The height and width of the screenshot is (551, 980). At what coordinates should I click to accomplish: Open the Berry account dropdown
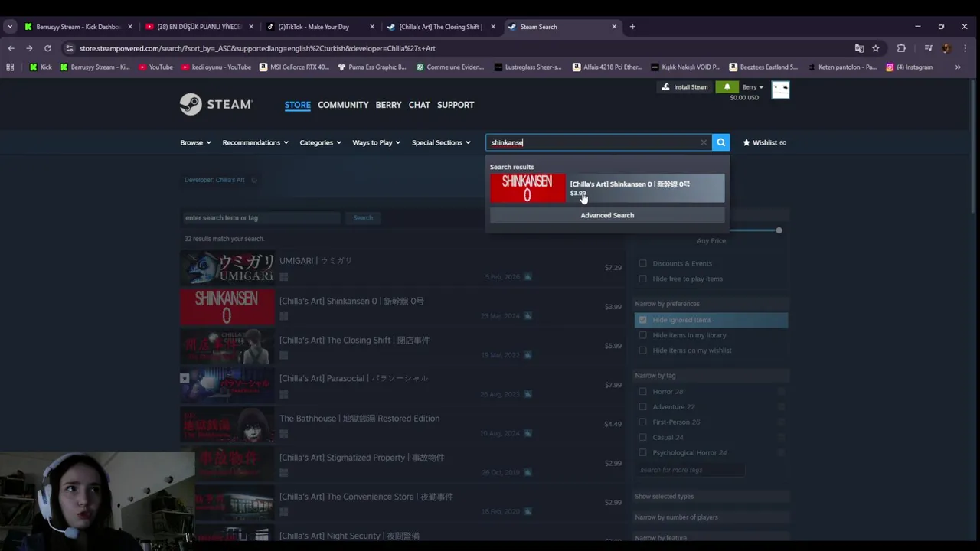(x=752, y=87)
